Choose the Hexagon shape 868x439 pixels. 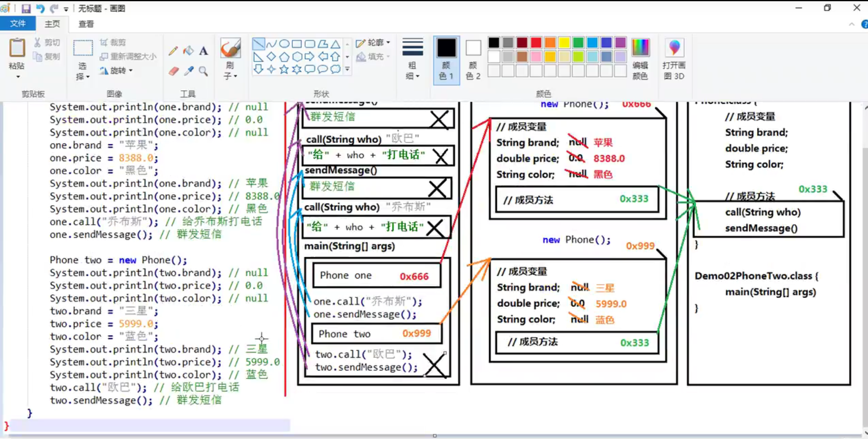297,56
